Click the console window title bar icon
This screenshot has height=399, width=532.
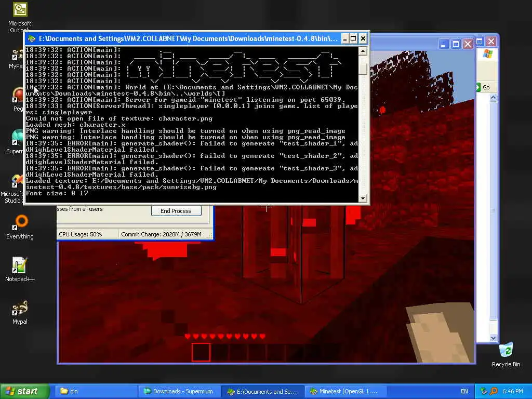coord(32,38)
